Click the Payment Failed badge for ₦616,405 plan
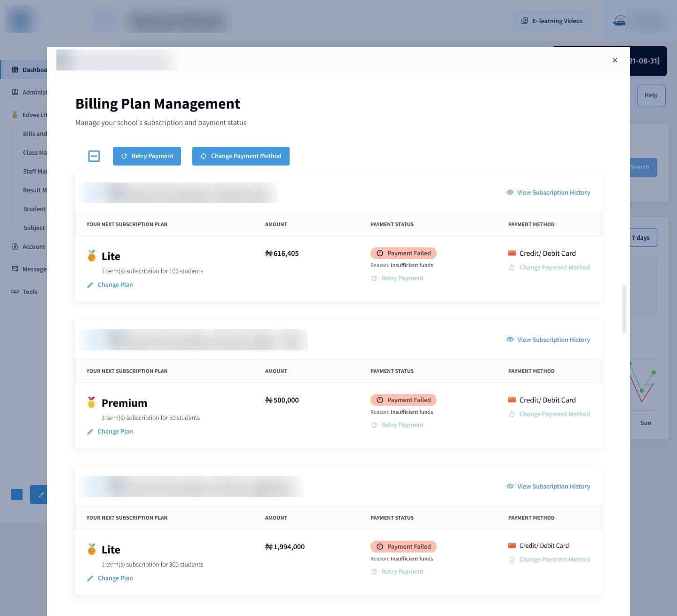 (x=403, y=253)
